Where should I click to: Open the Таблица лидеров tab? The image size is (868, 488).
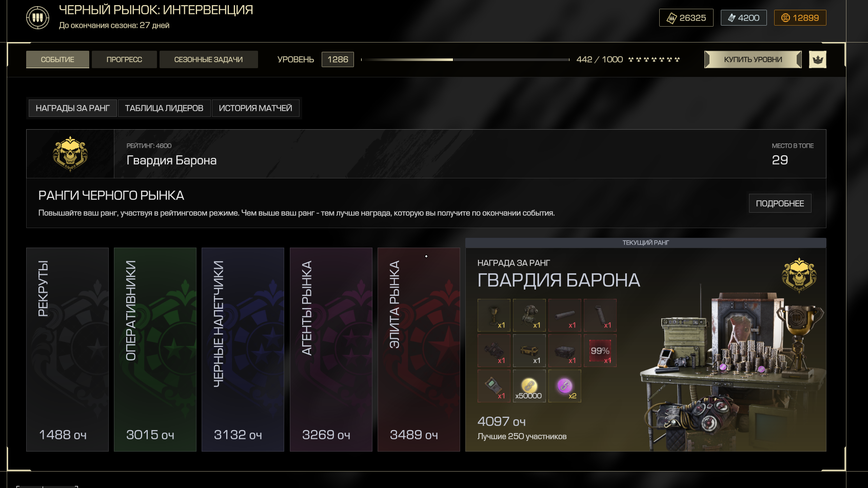click(164, 108)
